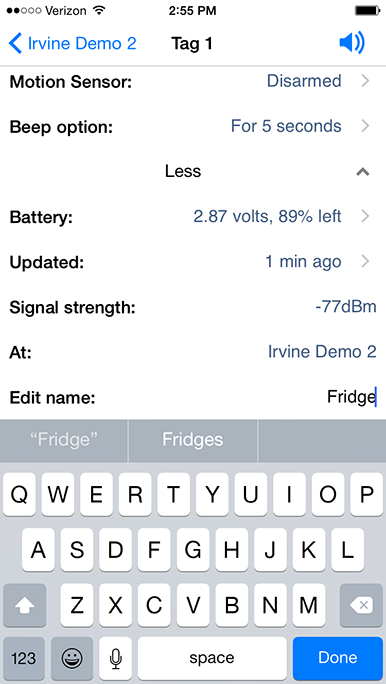Open Motion Sensor Disarmed options
Viewport: 386px width, 684px height.
point(193,81)
